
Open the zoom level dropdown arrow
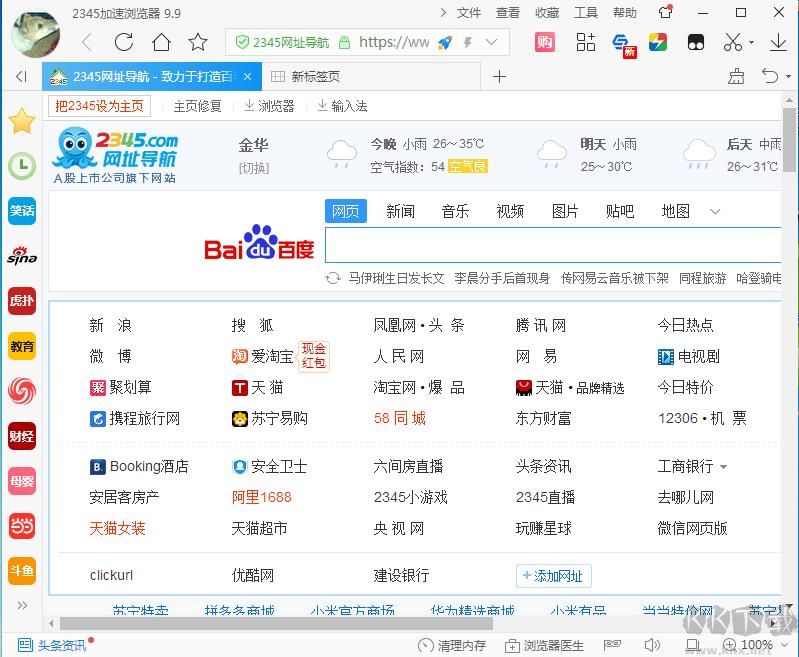pyautogui.click(x=785, y=646)
